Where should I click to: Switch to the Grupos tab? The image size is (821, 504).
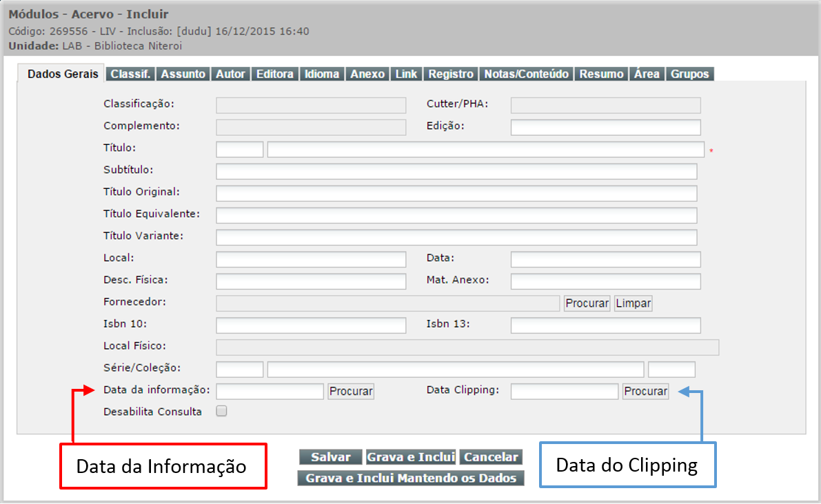[x=689, y=74]
